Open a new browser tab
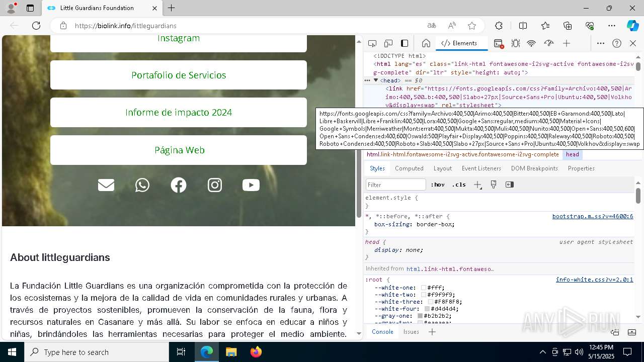Viewport: 644px width, 362px height. [172, 8]
